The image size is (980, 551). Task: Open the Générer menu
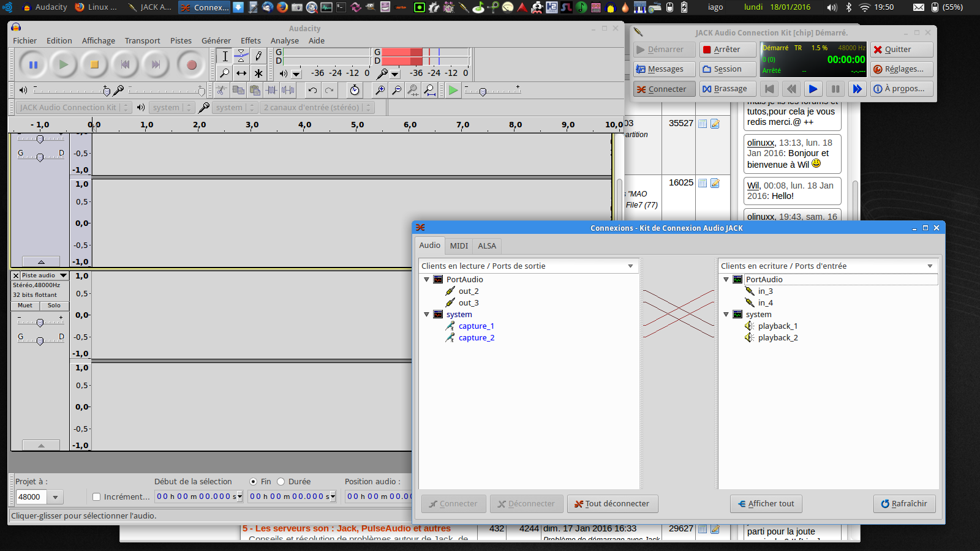(x=216, y=40)
